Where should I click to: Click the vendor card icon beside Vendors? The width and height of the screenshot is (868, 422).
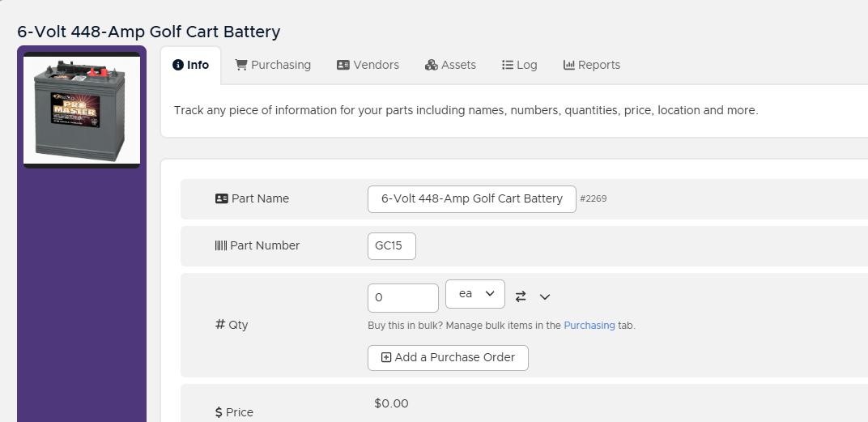point(343,65)
